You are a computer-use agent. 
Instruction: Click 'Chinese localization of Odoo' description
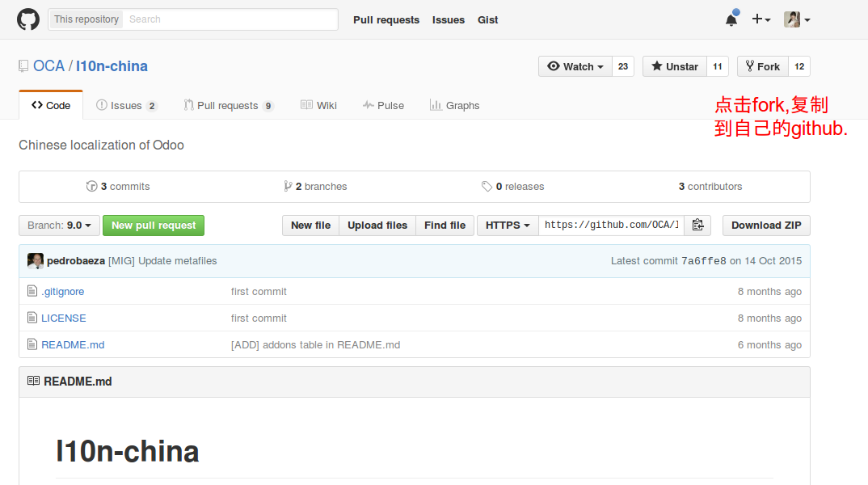coord(101,145)
